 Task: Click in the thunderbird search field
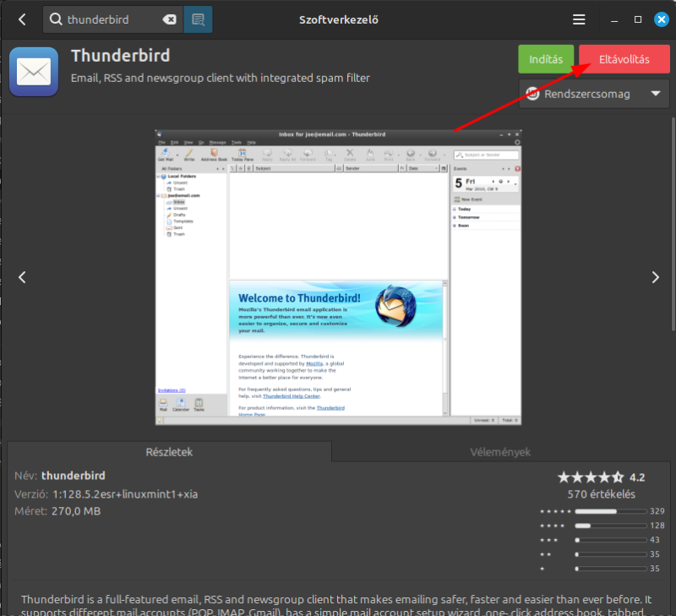113,19
